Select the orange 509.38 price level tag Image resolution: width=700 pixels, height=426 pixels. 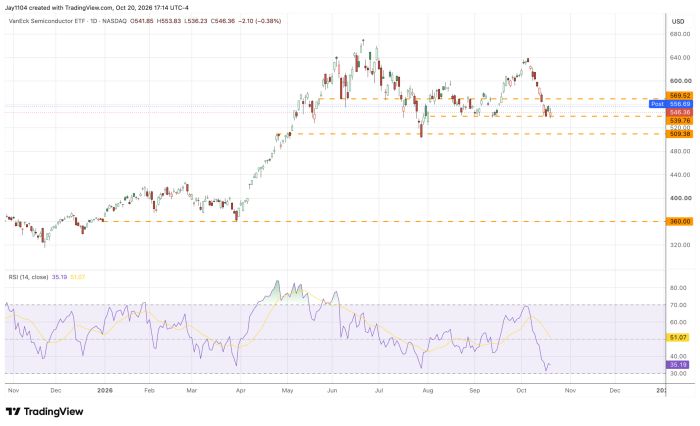(x=679, y=134)
